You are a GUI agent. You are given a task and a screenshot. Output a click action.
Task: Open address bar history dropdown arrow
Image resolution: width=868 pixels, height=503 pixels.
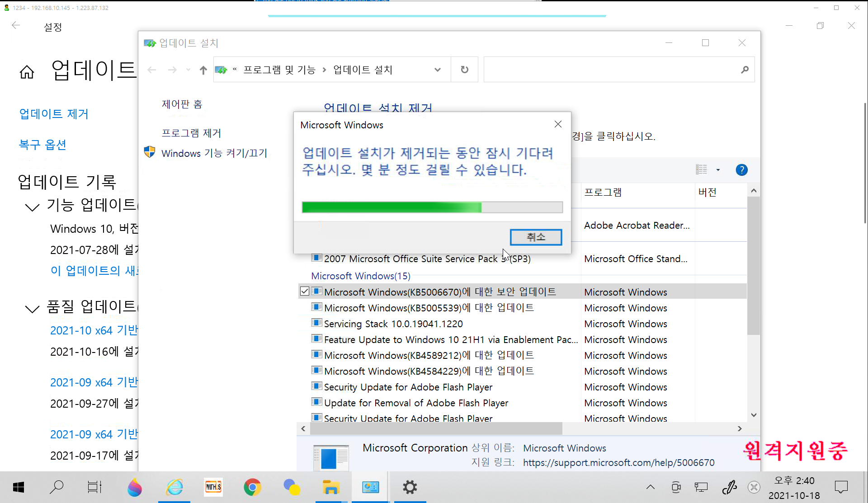point(437,70)
